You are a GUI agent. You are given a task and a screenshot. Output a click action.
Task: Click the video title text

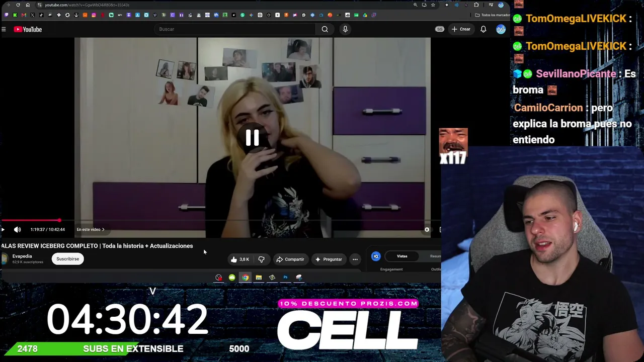coord(97,246)
